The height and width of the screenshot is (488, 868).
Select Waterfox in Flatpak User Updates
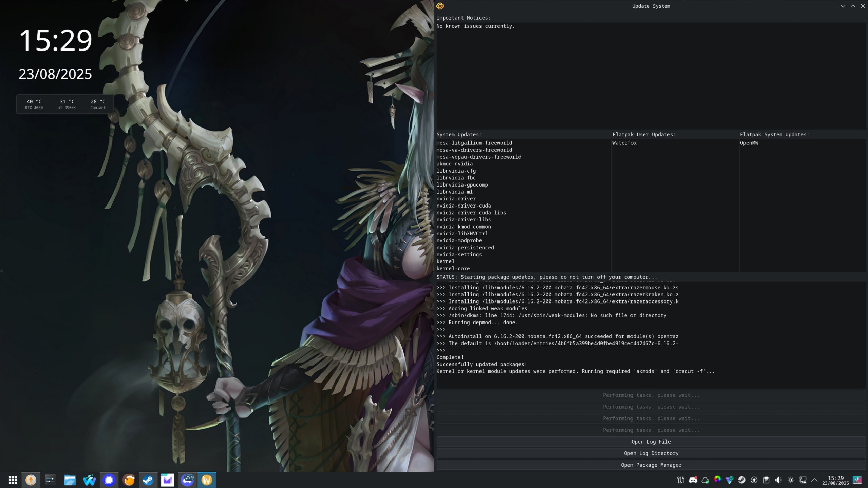[624, 143]
